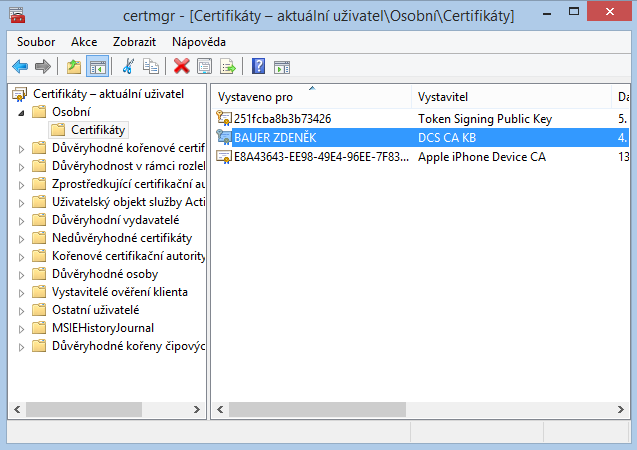Select the Apple iPhone Device CA certificate

(x=481, y=157)
